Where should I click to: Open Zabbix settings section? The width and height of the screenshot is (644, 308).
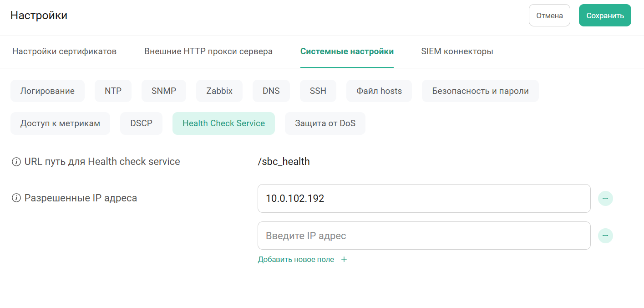[219, 91]
